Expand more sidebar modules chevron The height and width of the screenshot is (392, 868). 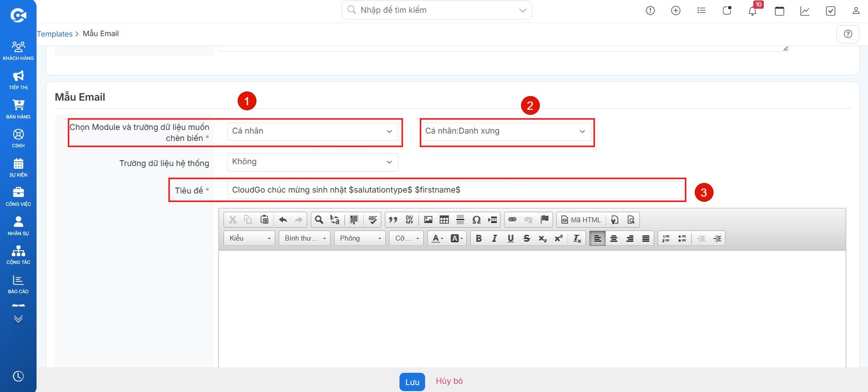click(x=18, y=319)
